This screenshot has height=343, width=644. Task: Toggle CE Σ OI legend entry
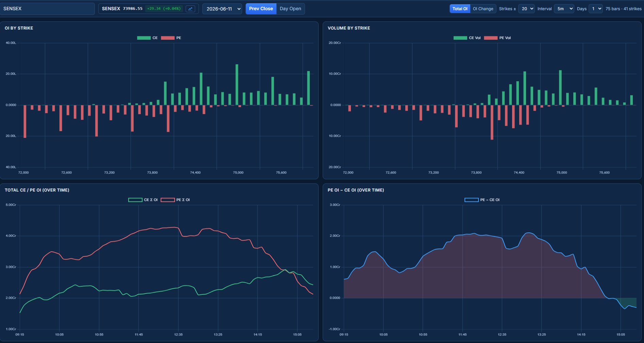coord(143,200)
